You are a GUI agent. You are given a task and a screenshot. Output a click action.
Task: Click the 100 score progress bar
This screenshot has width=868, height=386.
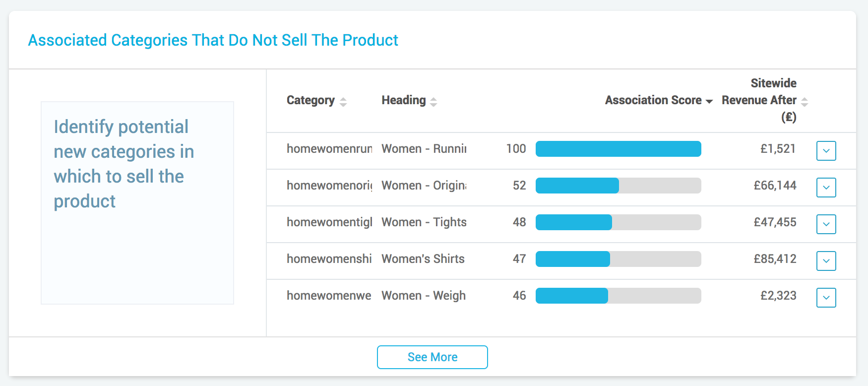pyautogui.click(x=618, y=149)
